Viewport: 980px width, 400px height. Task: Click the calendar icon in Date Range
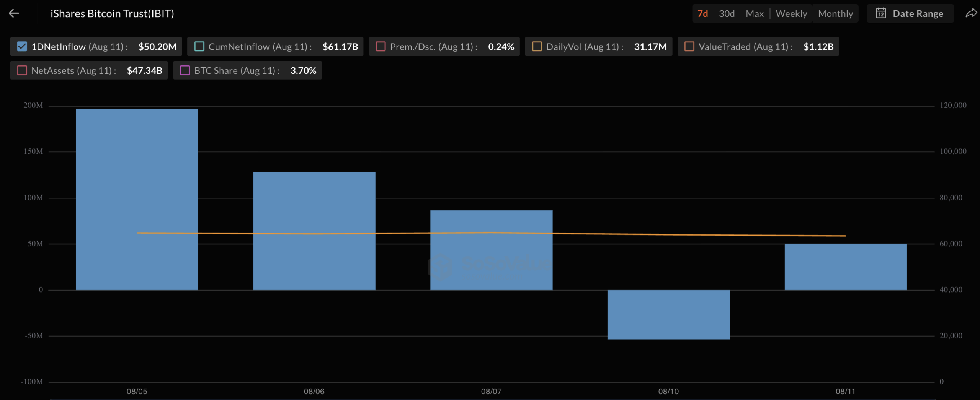click(881, 13)
